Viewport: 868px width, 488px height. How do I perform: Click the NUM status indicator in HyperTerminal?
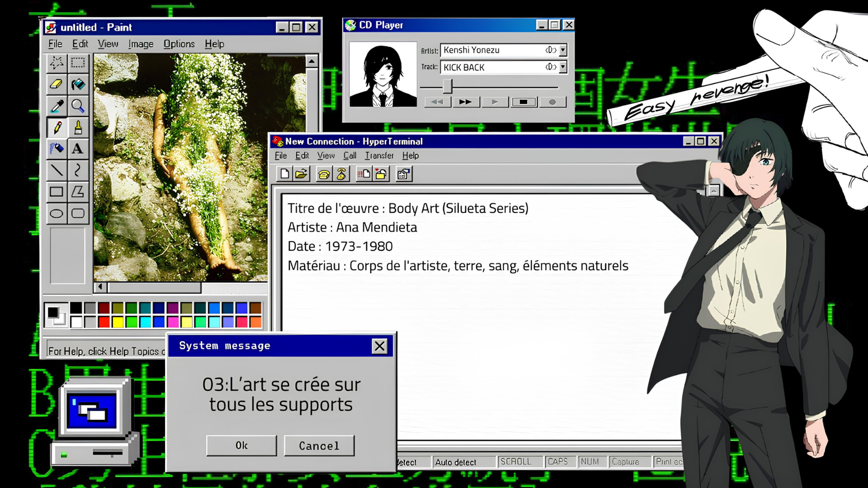(592, 462)
